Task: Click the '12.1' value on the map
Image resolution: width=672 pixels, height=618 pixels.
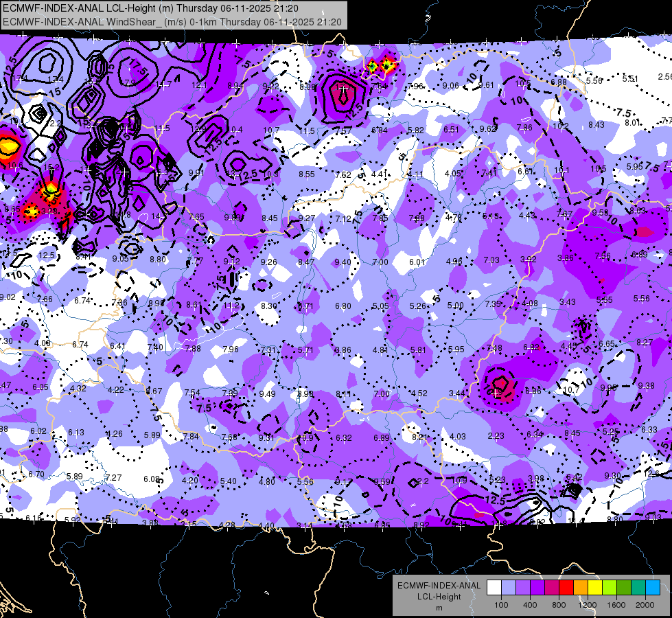Action: [x=199, y=85]
